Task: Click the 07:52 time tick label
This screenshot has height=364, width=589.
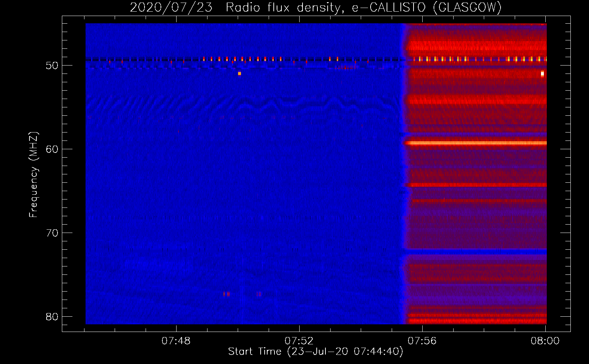Action: (x=299, y=341)
